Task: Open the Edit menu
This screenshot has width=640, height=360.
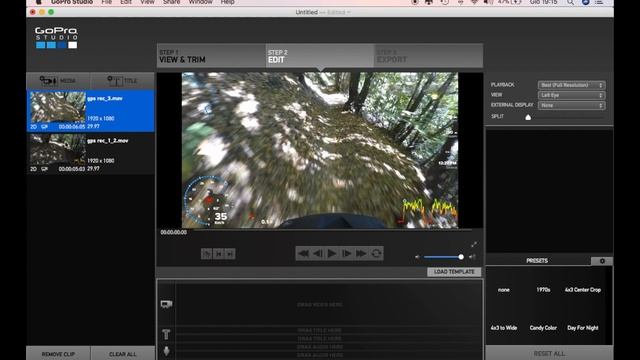Action: [x=126, y=2]
